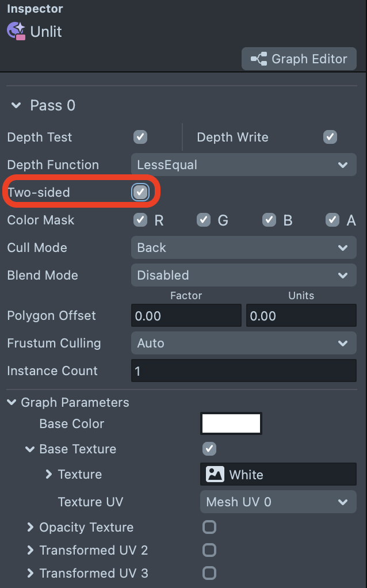Collapse the Pass 0 section
Image resolution: width=367 pixels, height=588 pixels.
click(16, 105)
